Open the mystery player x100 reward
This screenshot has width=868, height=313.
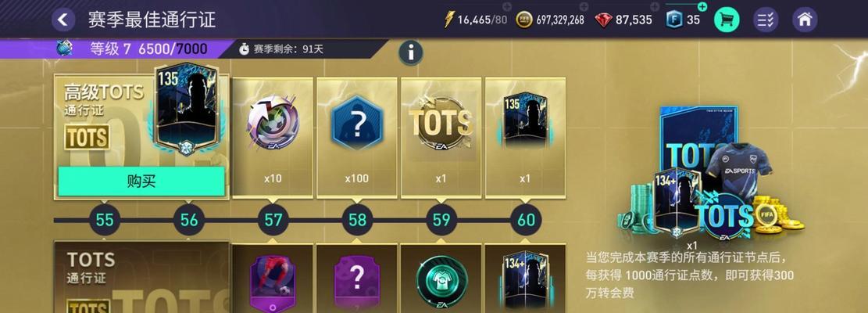357,138
